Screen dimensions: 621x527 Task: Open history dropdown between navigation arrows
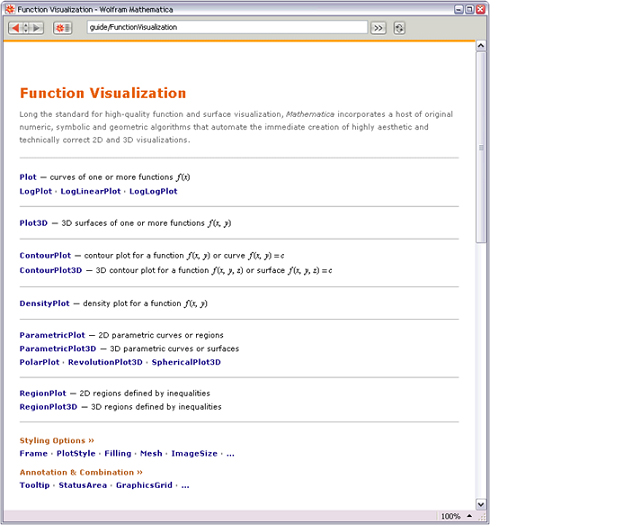(x=26, y=28)
